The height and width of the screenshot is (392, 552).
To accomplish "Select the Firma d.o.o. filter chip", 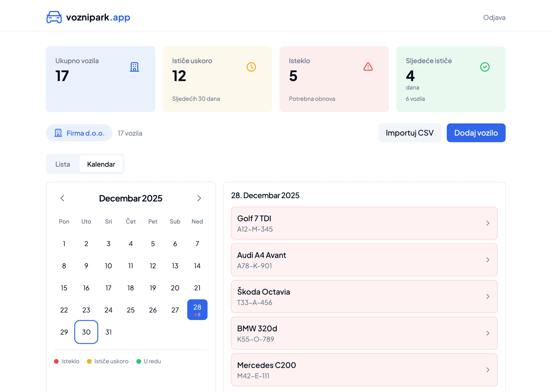I will click(x=79, y=132).
